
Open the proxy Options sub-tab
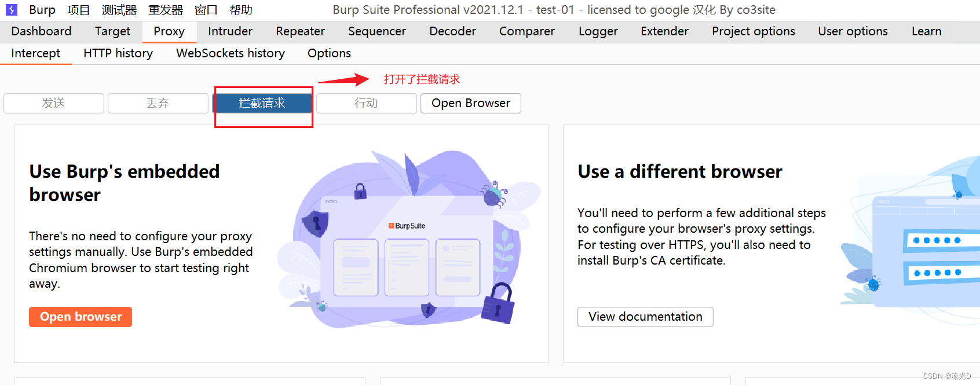pyautogui.click(x=330, y=53)
